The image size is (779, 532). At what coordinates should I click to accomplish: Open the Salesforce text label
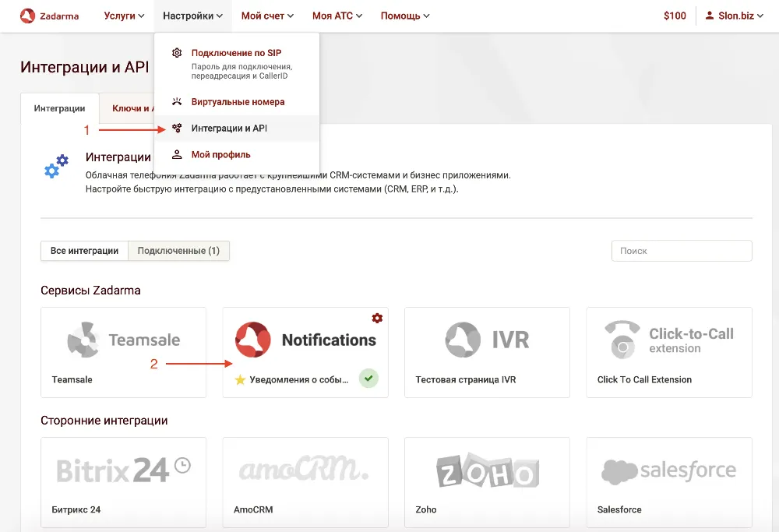coord(619,509)
